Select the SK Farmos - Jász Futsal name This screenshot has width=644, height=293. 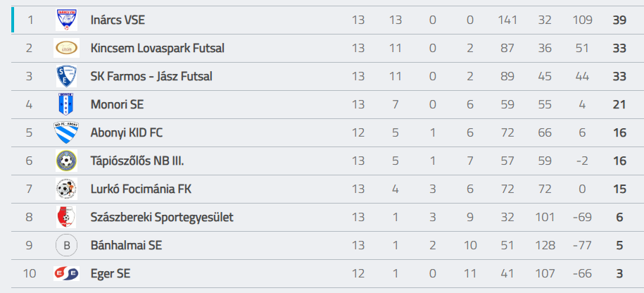click(x=151, y=77)
